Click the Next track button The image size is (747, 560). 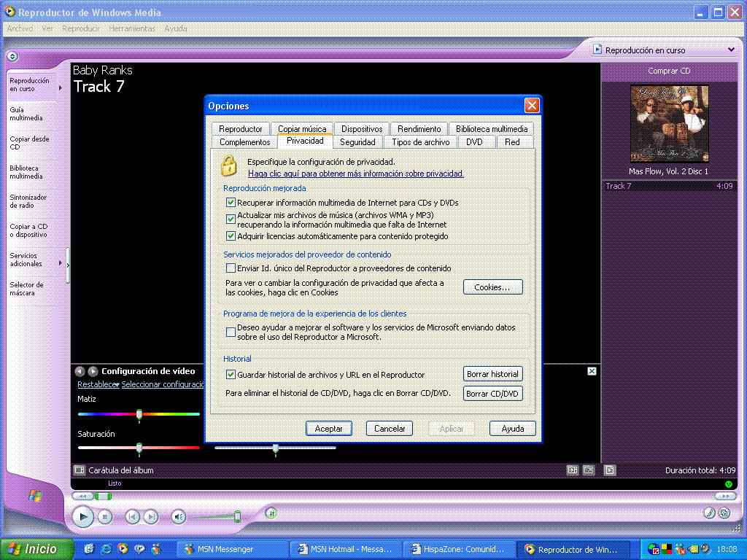point(150,517)
